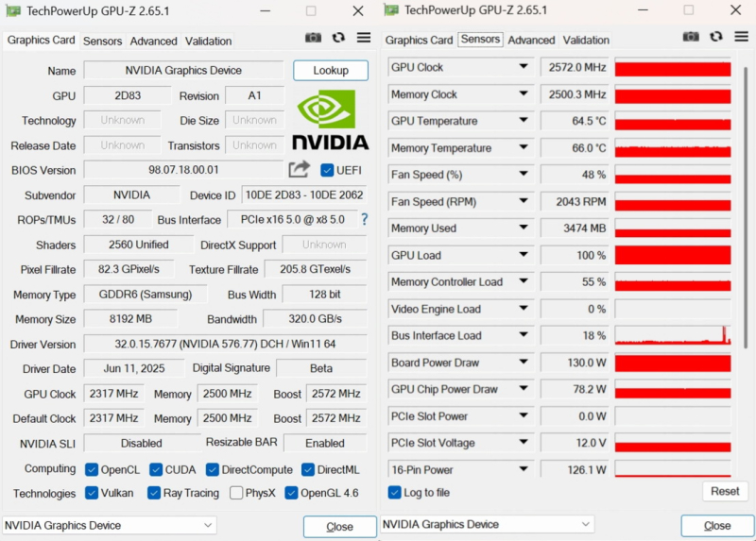Viewport: 756px width, 541px height.
Task: Open the hamburger menu in Sensors window
Action: (741, 37)
